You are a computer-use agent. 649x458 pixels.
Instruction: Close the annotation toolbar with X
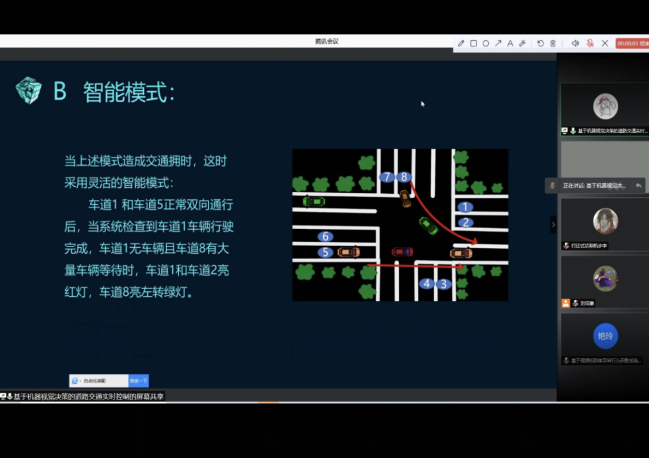[605, 43]
